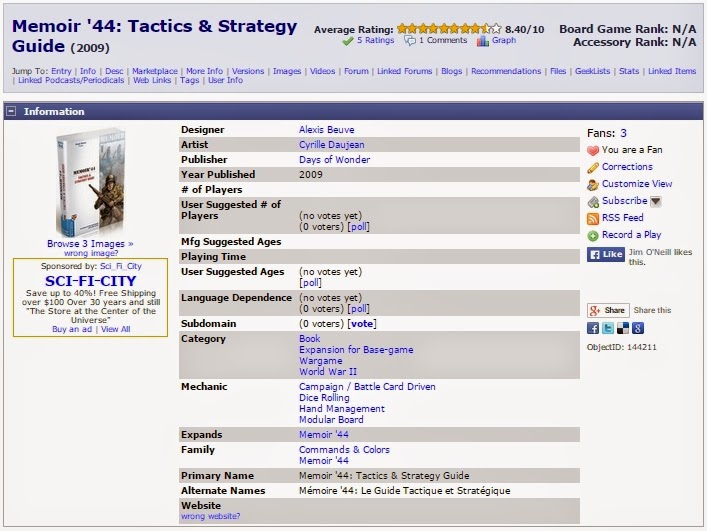This screenshot has height=531, width=707.
Task: Click the speech bubble comments icon
Action: [410, 41]
